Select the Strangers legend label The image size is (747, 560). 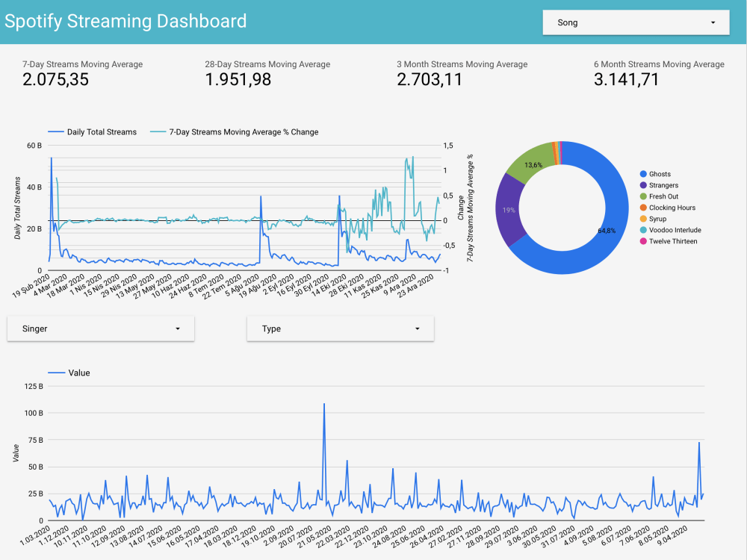pyautogui.click(x=663, y=185)
